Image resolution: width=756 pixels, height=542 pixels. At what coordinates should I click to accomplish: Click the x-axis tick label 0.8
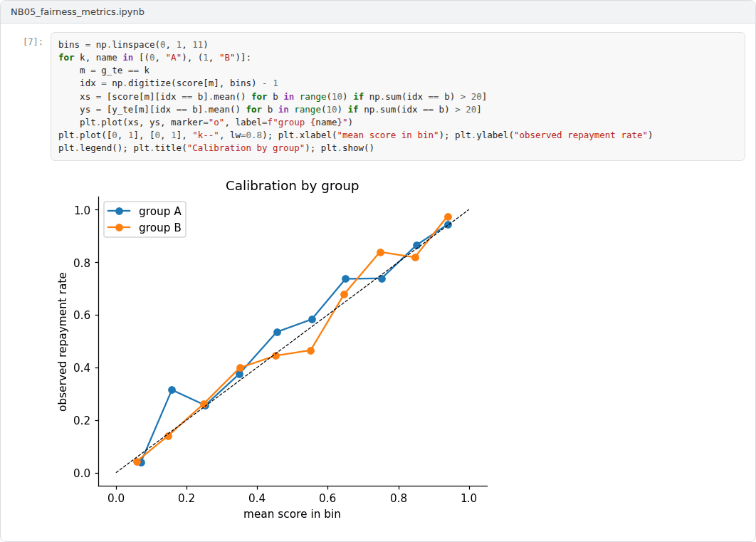(x=398, y=498)
